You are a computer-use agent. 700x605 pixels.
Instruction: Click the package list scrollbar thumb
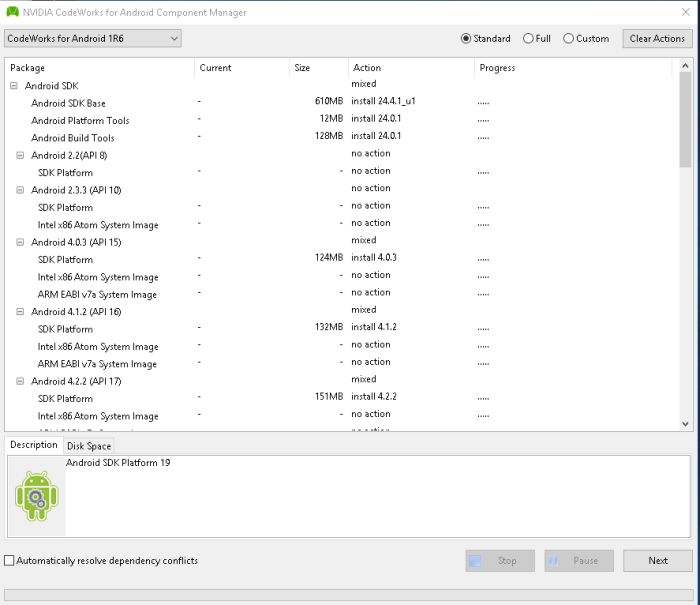pyautogui.click(x=685, y=119)
